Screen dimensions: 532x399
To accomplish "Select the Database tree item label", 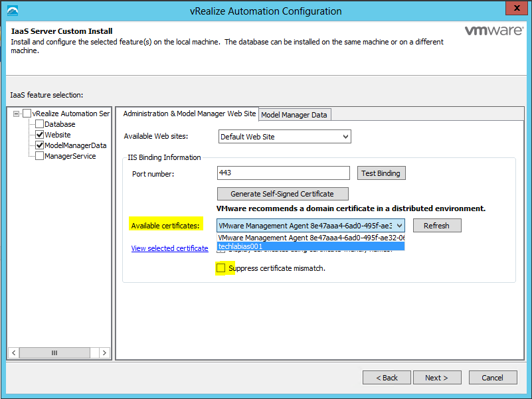I will point(60,124).
